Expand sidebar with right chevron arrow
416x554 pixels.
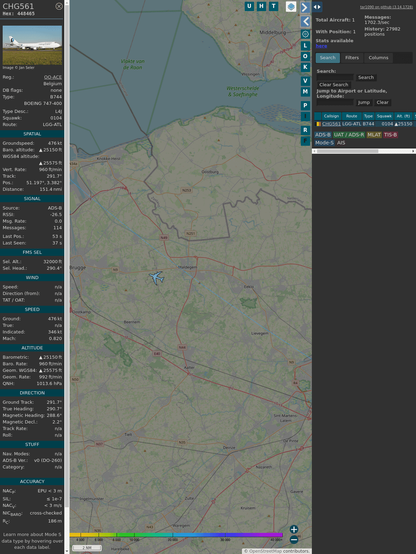305,7
